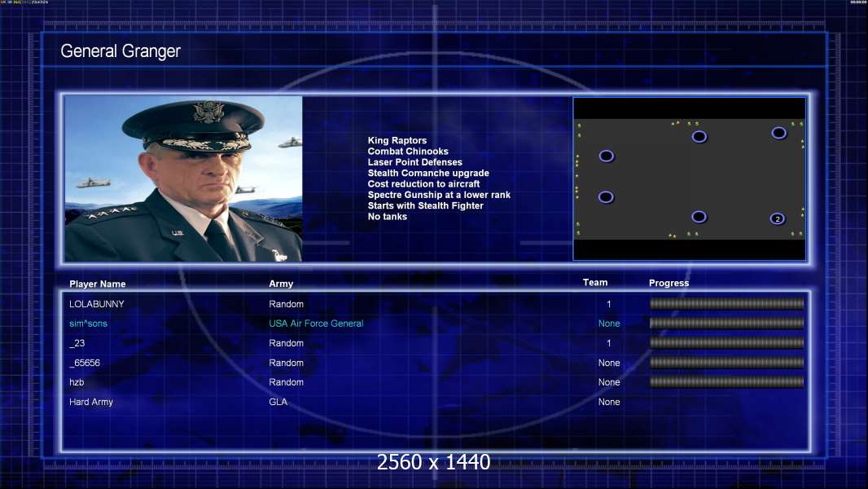Click team value 1 for _23
868x489 pixels.
[x=609, y=343]
